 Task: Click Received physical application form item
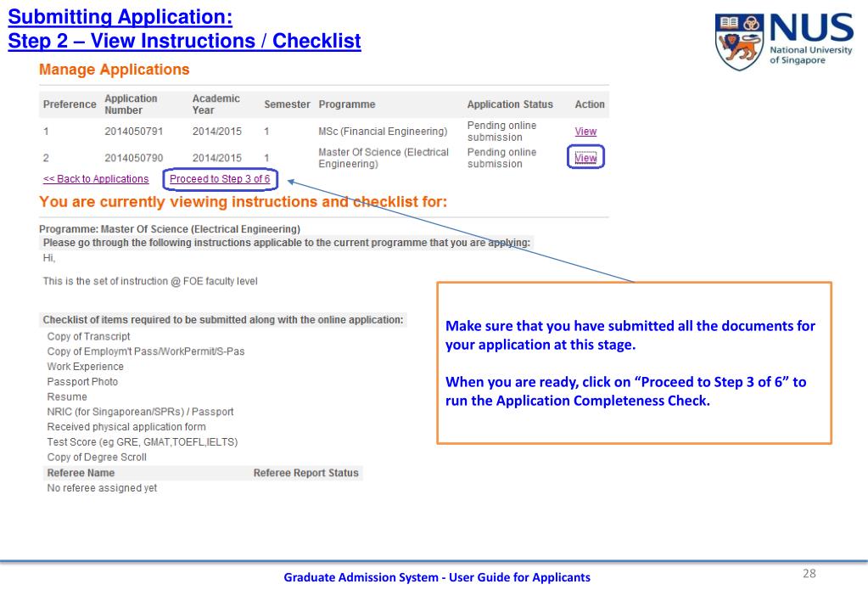coord(126,426)
